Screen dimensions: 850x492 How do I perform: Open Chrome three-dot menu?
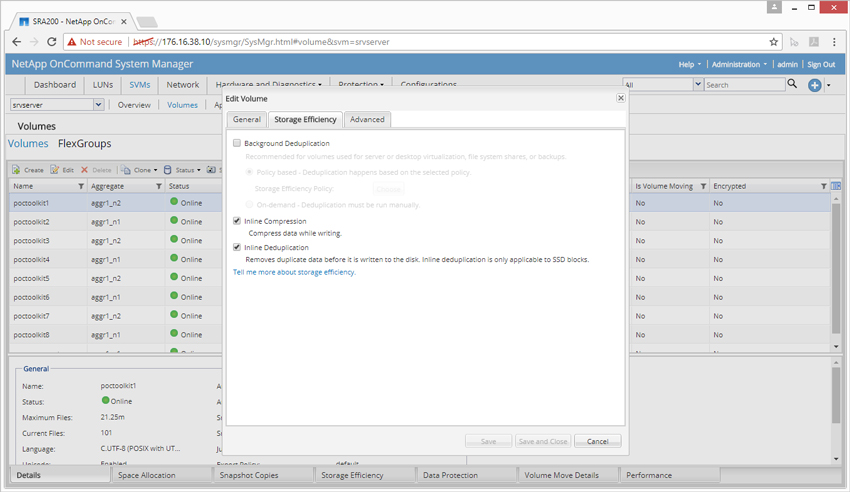coord(834,42)
